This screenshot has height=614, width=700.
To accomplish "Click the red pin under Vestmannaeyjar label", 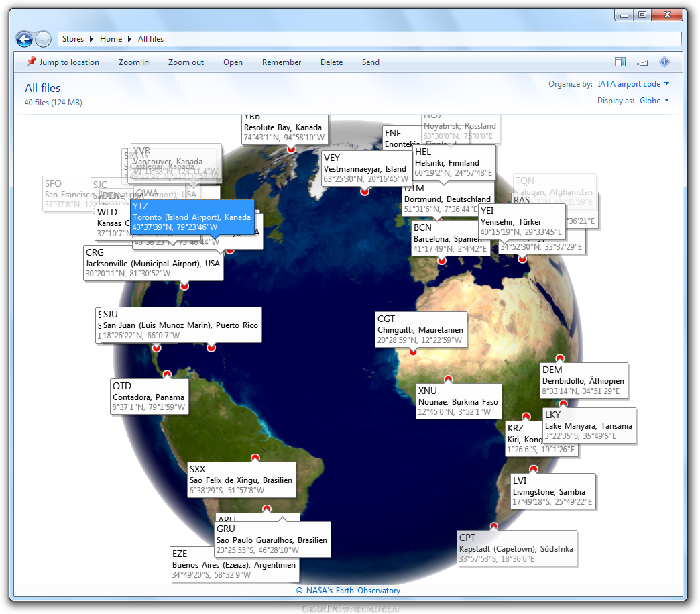I will tap(365, 191).
